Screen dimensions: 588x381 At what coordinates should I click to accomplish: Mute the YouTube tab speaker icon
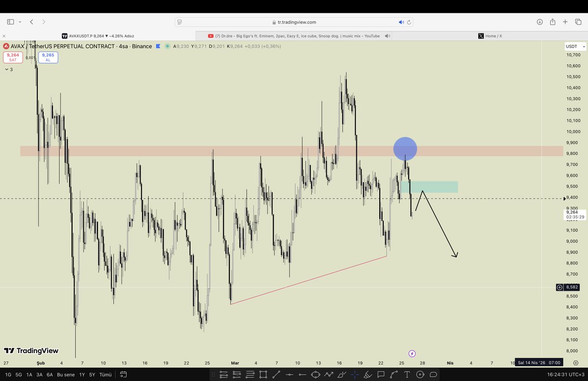pos(388,36)
